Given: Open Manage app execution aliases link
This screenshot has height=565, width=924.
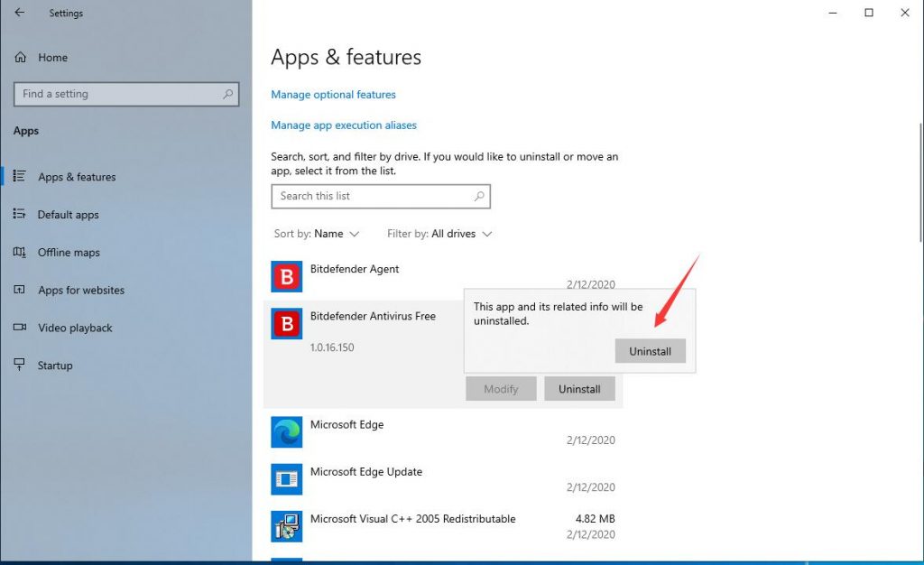Looking at the screenshot, I should coord(344,125).
